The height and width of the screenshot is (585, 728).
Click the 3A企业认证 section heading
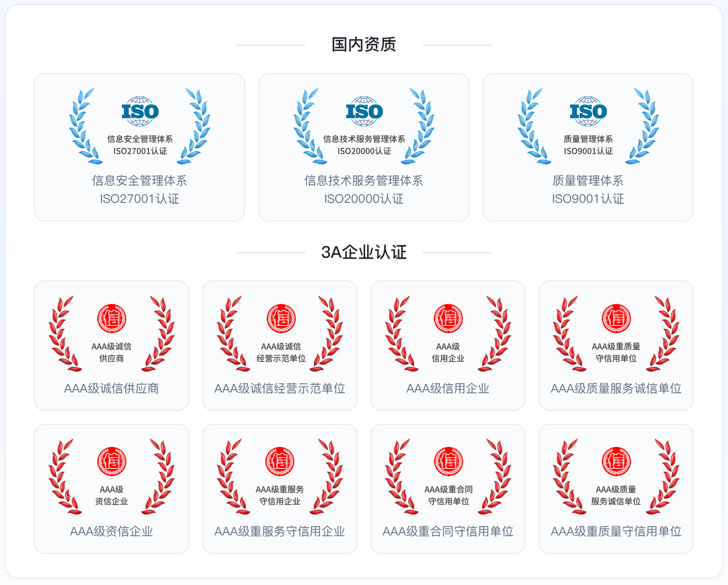[364, 252]
